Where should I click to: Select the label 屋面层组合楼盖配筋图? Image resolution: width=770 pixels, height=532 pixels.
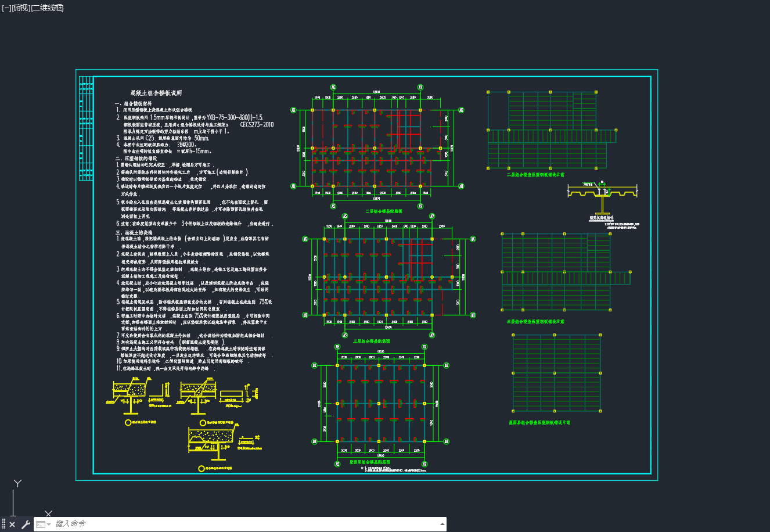coord(369,462)
